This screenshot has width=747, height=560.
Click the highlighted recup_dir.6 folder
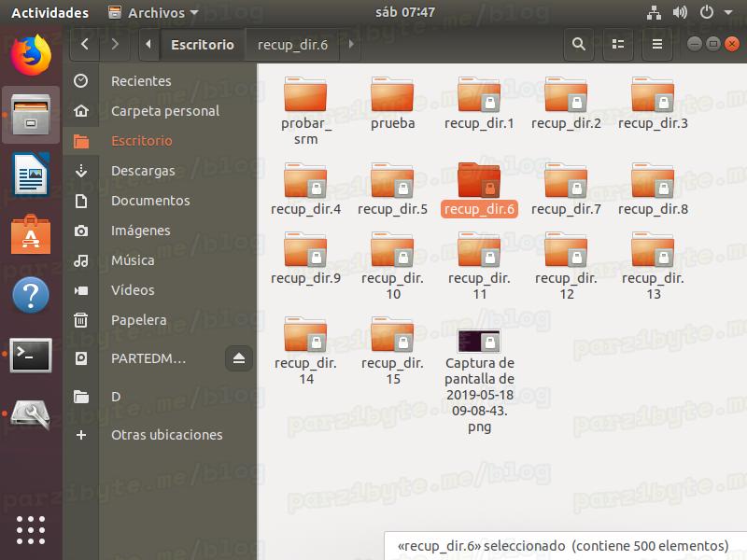tap(479, 189)
